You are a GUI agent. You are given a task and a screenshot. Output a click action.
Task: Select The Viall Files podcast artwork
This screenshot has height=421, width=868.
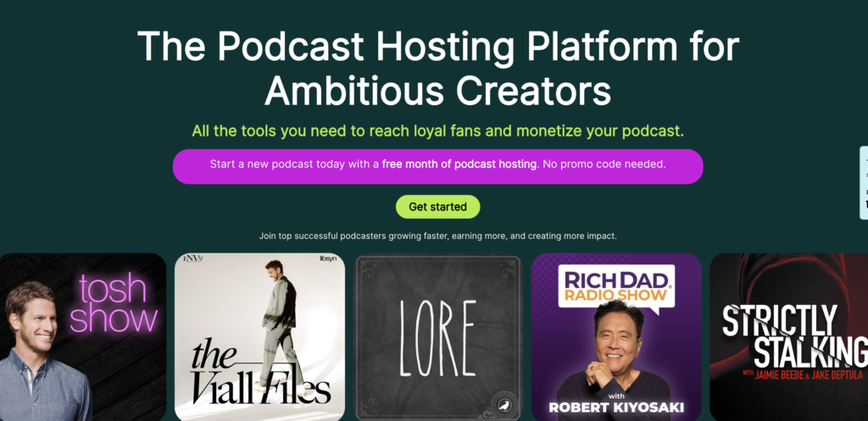[259, 337]
